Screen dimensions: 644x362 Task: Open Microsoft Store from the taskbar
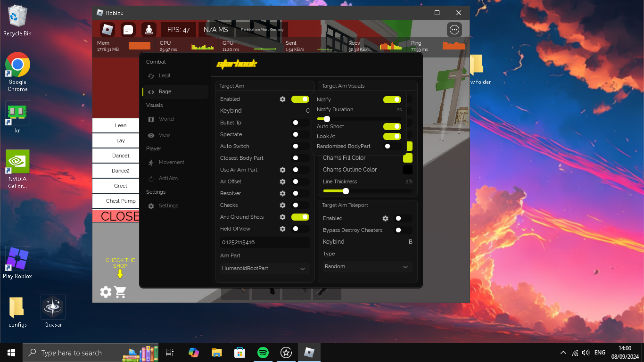(x=240, y=353)
